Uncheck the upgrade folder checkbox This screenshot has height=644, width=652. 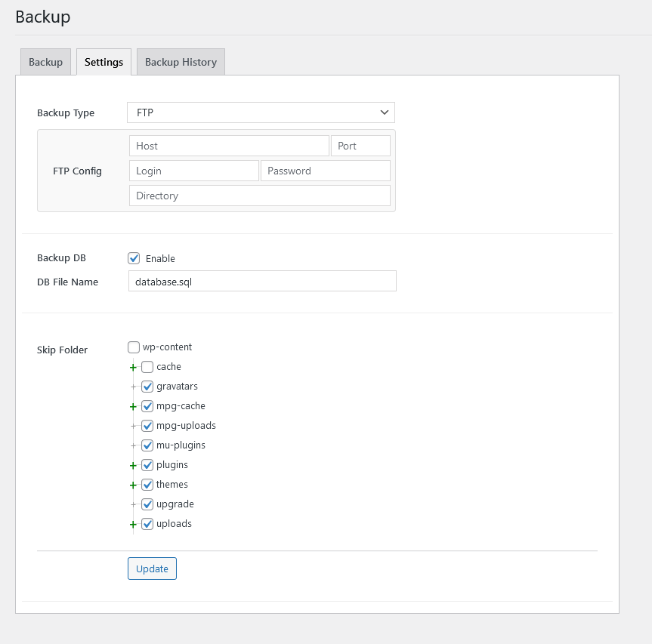pyautogui.click(x=147, y=504)
